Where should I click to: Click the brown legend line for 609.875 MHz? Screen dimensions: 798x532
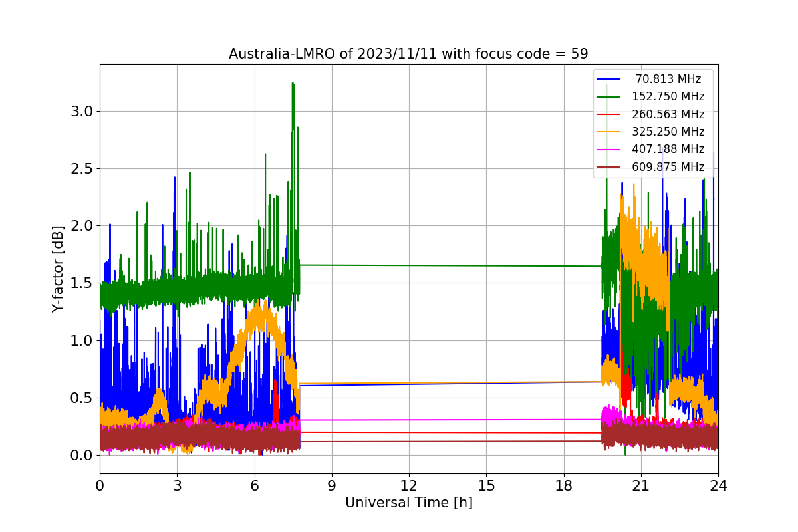coord(609,168)
